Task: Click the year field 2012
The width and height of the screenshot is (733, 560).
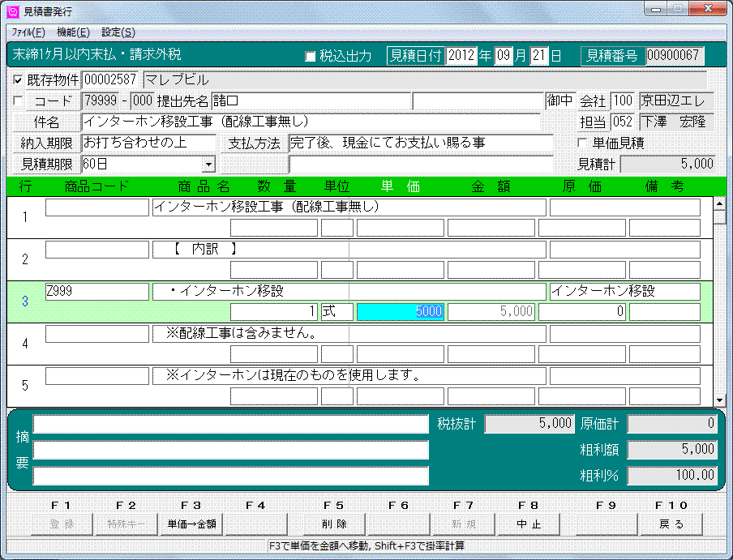Action: coord(461,56)
